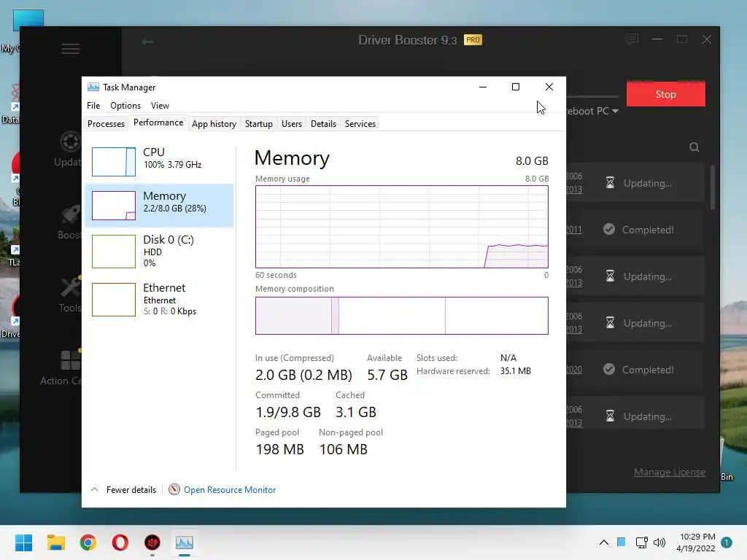Click the PRO badge in Driver Booster title
Viewport: 747px width, 560px height.
(x=473, y=40)
